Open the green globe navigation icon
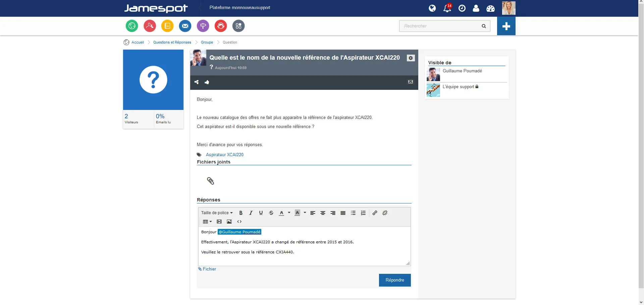 132,26
